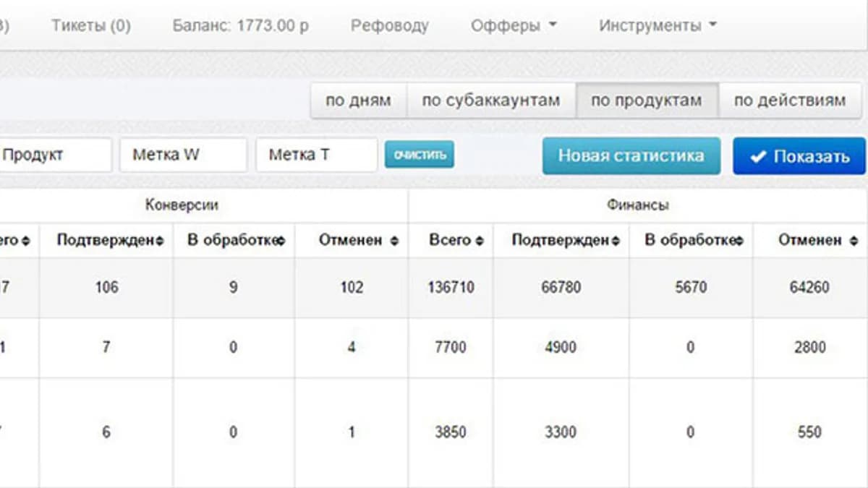
Task: Open the Тикеты (0) menu item
Action: point(91,26)
